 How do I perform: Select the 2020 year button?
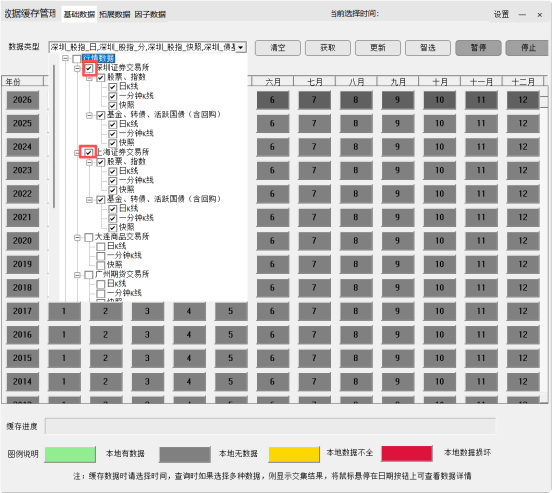pyautogui.click(x=23, y=241)
